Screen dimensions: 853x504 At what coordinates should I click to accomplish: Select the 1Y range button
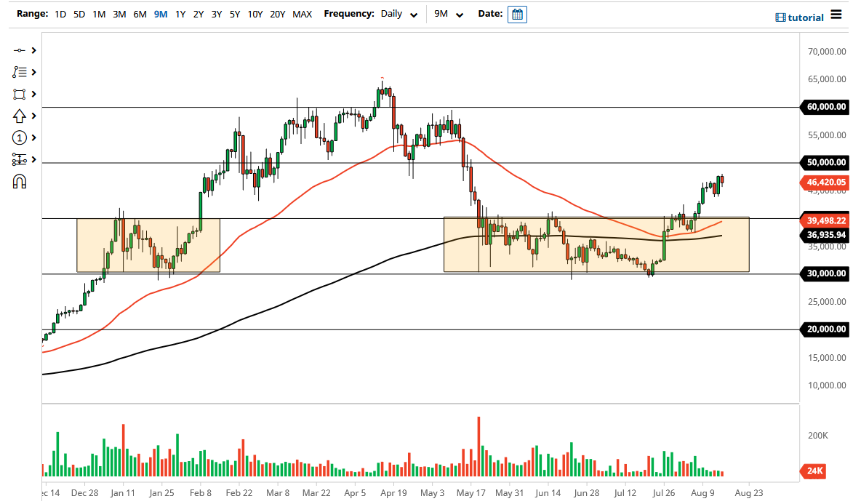180,13
